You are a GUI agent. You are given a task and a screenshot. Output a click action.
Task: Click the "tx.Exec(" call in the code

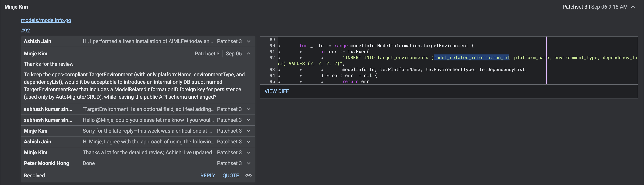click(x=358, y=52)
